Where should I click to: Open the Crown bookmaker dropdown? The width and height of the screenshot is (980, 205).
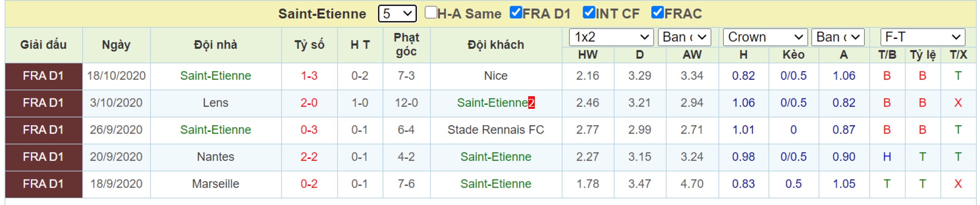[x=765, y=37]
